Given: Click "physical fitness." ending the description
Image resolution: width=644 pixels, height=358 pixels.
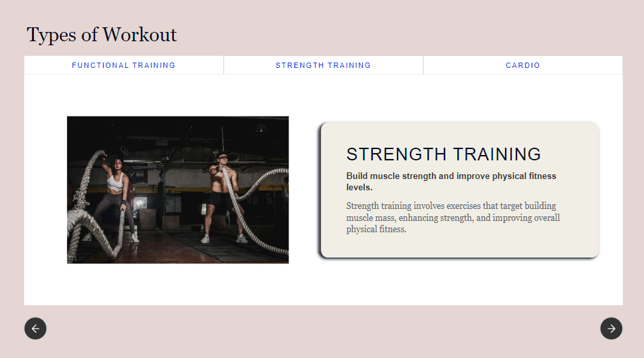Looking at the screenshot, I should point(376,230).
